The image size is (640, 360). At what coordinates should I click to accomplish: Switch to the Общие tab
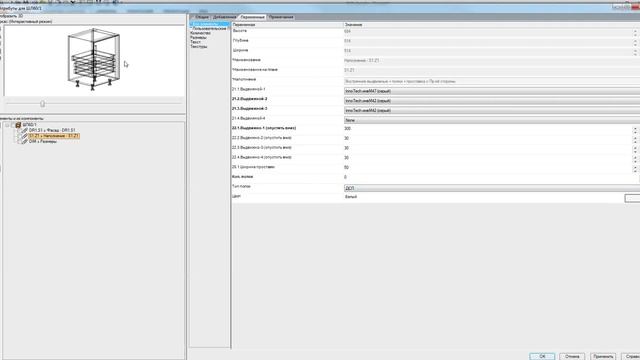[x=202, y=17]
